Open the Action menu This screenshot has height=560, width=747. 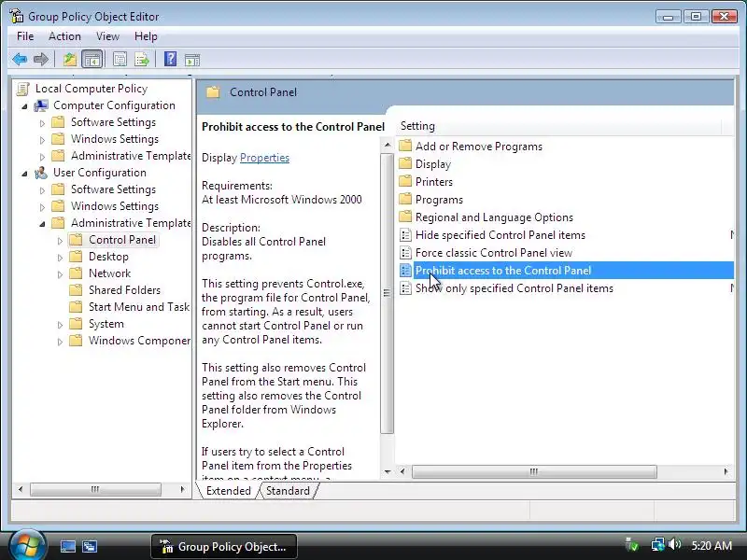[x=64, y=36]
